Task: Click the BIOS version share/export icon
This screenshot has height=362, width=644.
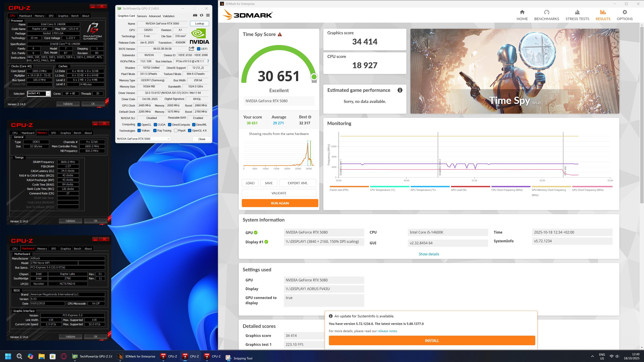Action: pos(191,49)
